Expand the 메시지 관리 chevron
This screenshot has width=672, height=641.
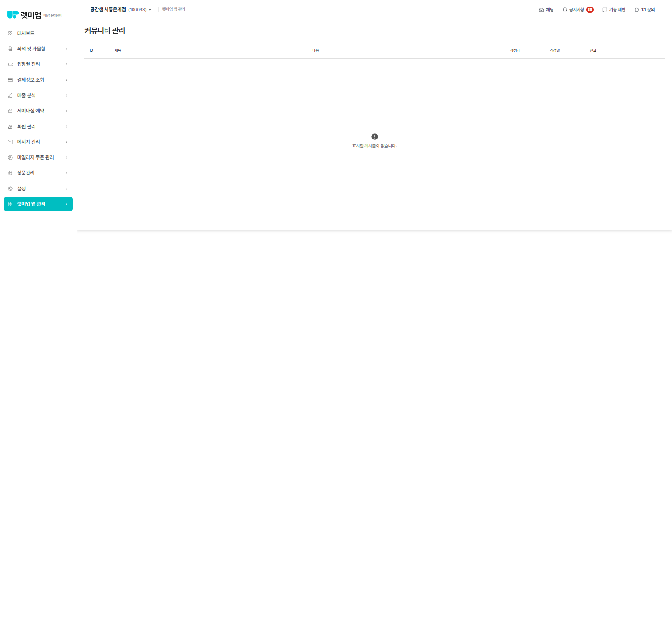[x=66, y=142]
